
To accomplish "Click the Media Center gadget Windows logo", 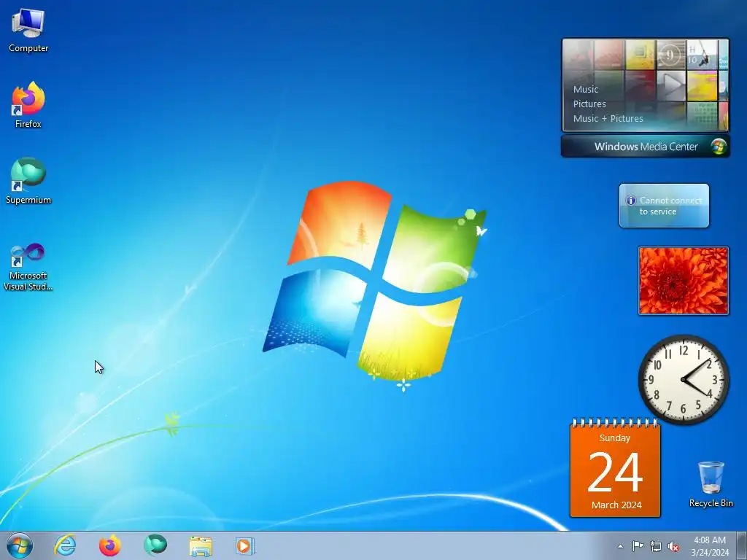I will [719, 146].
